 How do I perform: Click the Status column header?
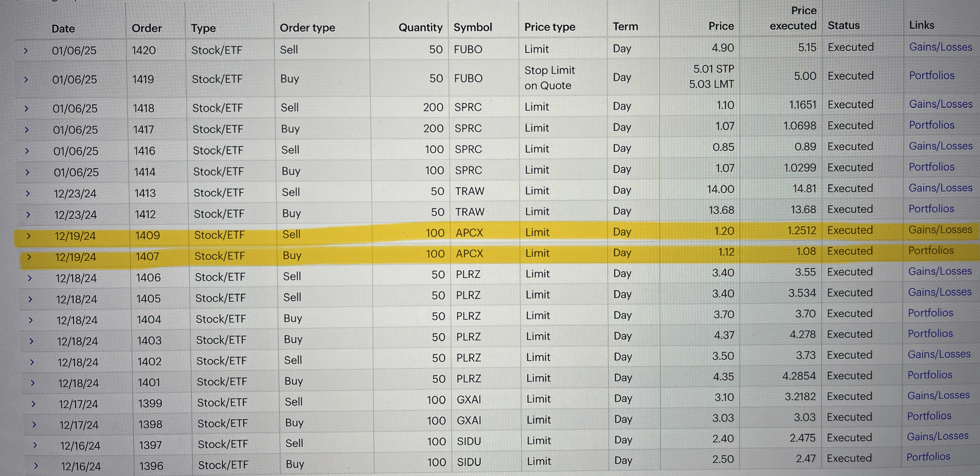click(x=843, y=25)
